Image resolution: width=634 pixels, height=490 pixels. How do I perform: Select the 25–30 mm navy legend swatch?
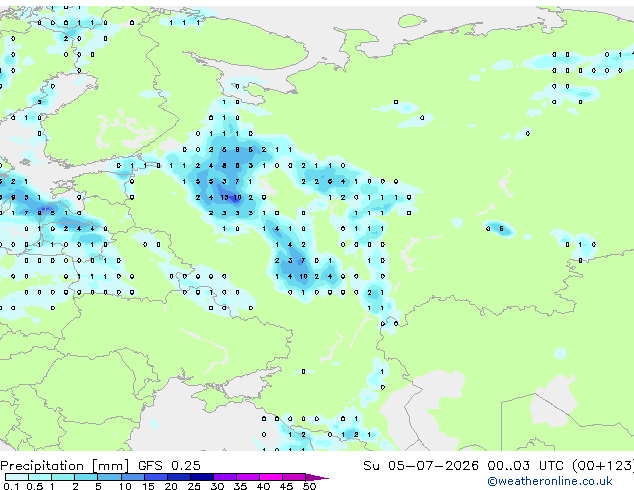201,477
